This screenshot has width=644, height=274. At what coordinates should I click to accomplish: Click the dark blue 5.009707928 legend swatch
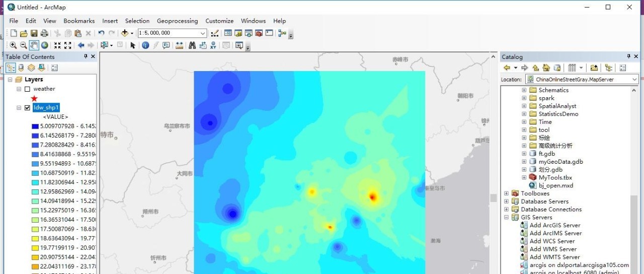[35, 126]
